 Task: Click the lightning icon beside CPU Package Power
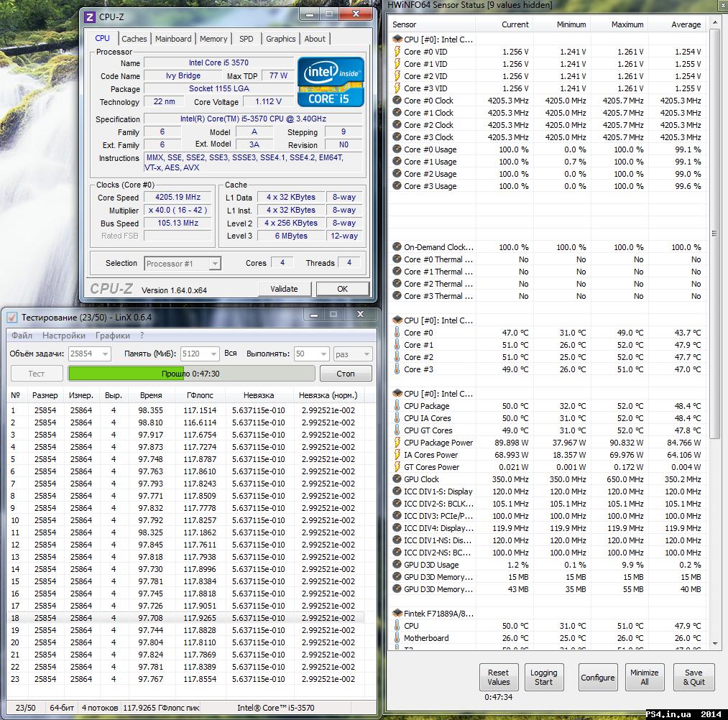click(397, 443)
